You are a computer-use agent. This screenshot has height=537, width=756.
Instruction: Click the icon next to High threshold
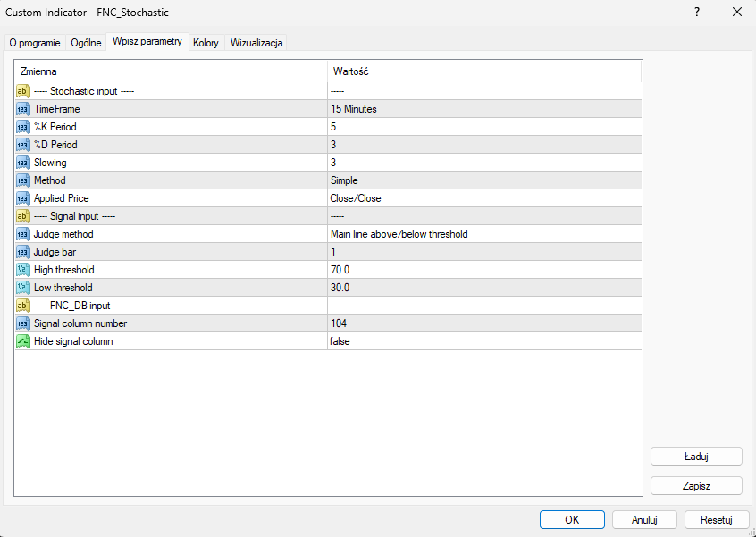[23, 270]
